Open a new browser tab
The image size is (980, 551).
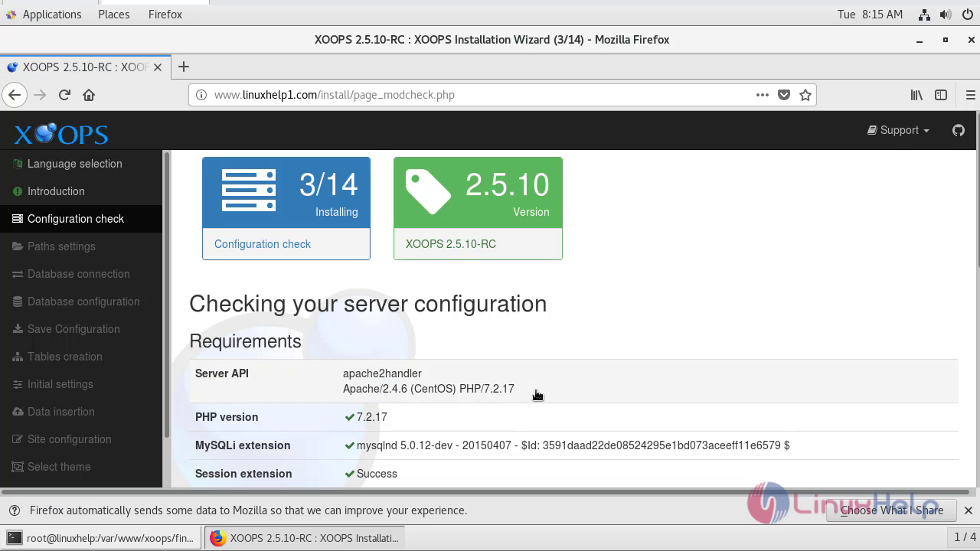[x=183, y=67]
